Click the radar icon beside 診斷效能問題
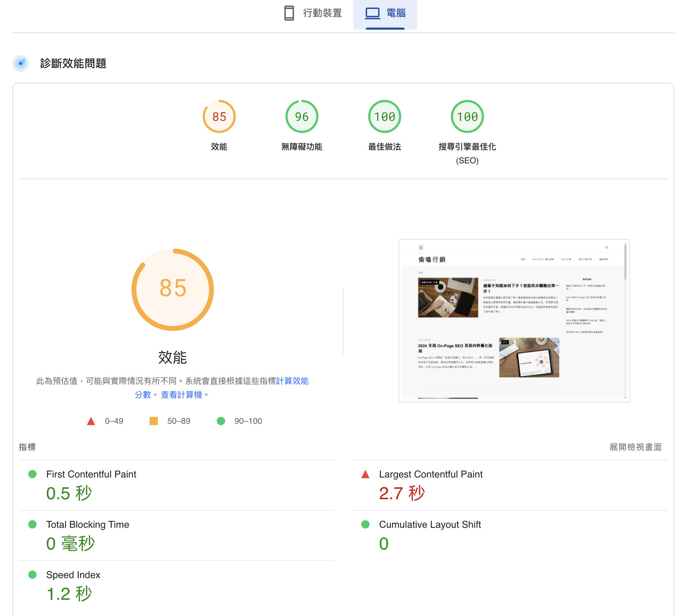Image resolution: width=688 pixels, height=616 pixels. 21,63
